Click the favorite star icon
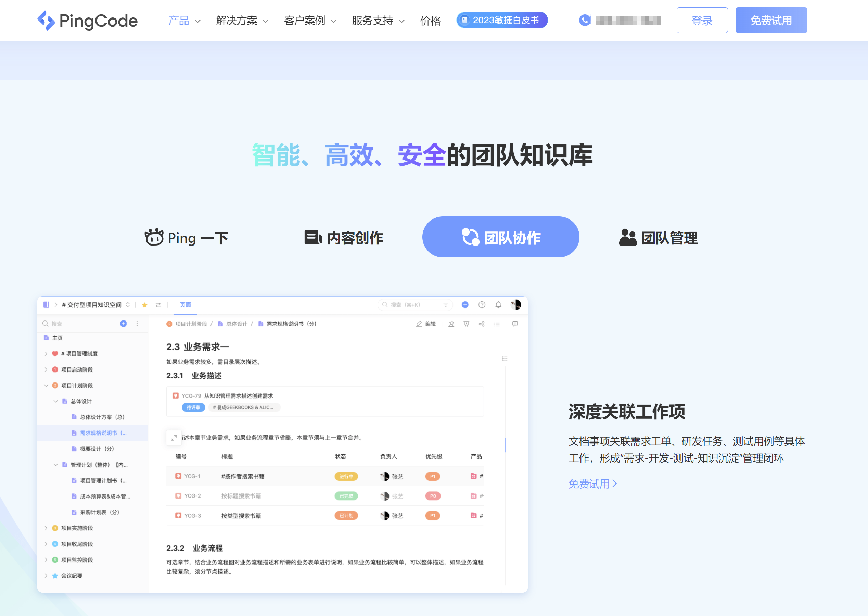 point(144,305)
